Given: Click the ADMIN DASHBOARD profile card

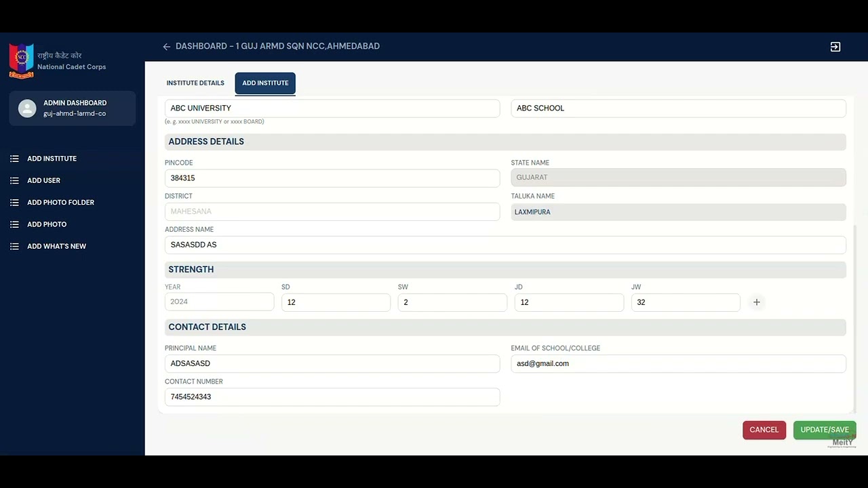Looking at the screenshot, I should pyautogui.click(x=73, y=108).
